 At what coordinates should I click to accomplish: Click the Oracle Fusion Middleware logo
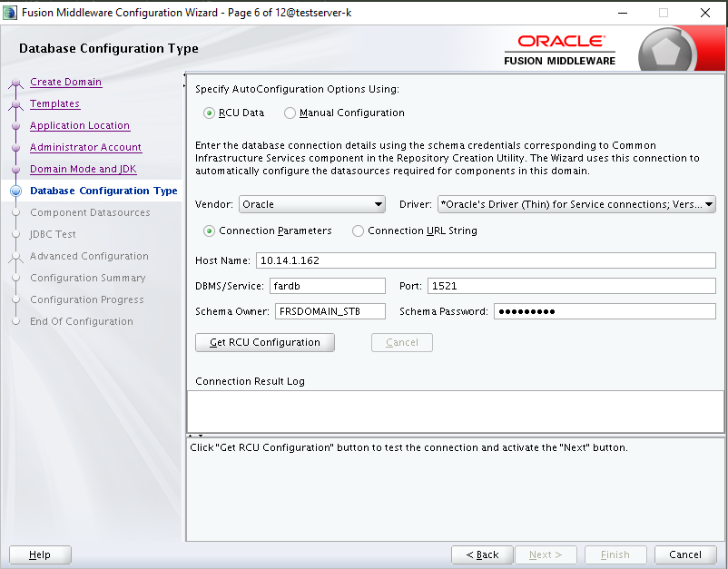(x=560, y=50)
